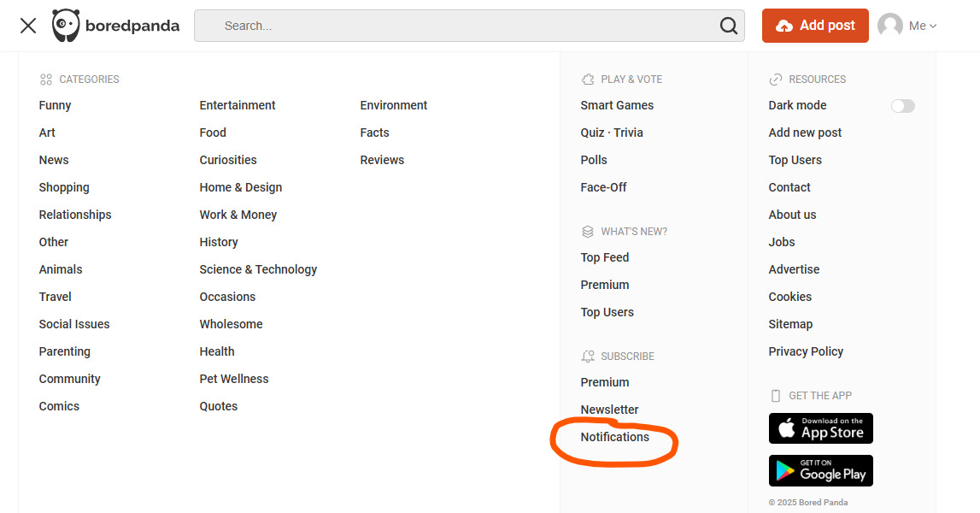The width and height of the screenshot is (980, 513).
Task: Click the Newsletter link
Action: [609, 410]
